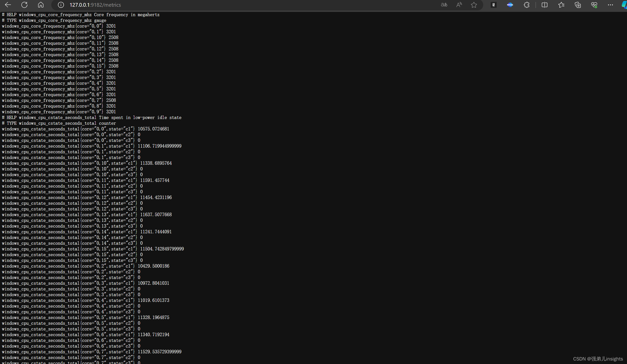Toggle split screen view
The width and height of the screenshot is (627, 364).
pos(544,5)
